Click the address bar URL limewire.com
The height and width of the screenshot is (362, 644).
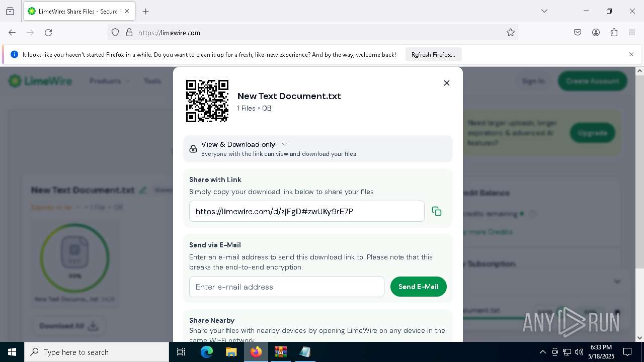pyautogui.click(x=169, y=33)
